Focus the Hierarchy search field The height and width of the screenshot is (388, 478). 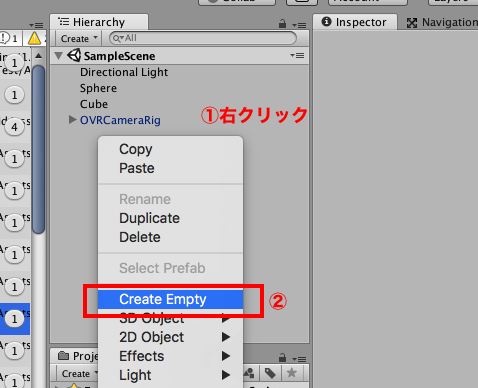click(x=203, y=38)
